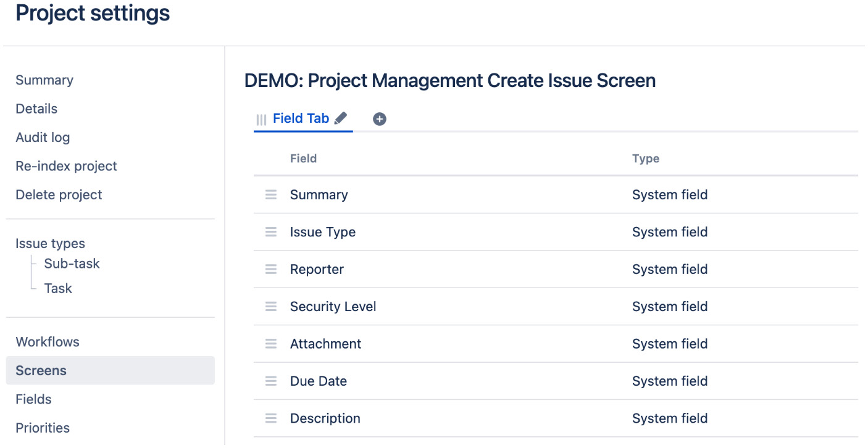Open the Details settings page
868x448 pixels.
tap(36, 109)
